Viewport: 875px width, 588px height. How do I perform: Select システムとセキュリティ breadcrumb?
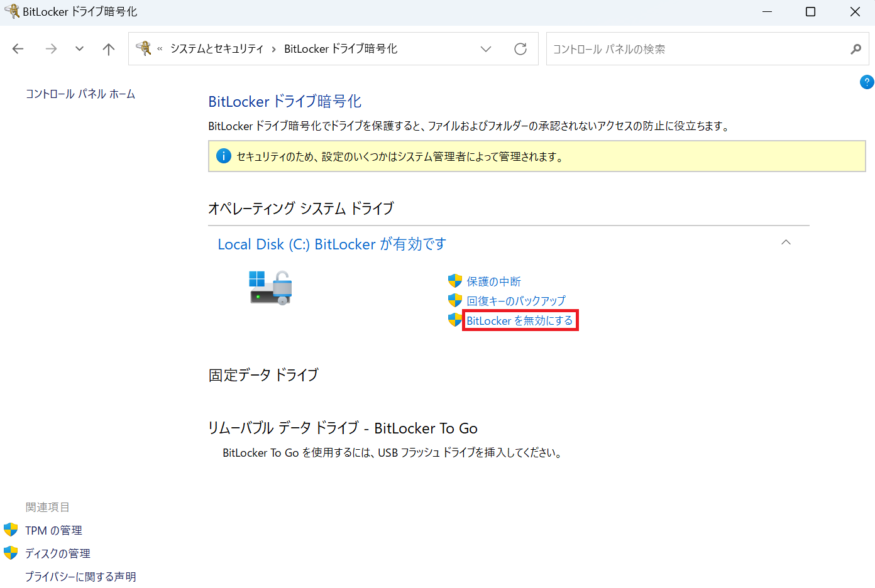pos(217,49)
